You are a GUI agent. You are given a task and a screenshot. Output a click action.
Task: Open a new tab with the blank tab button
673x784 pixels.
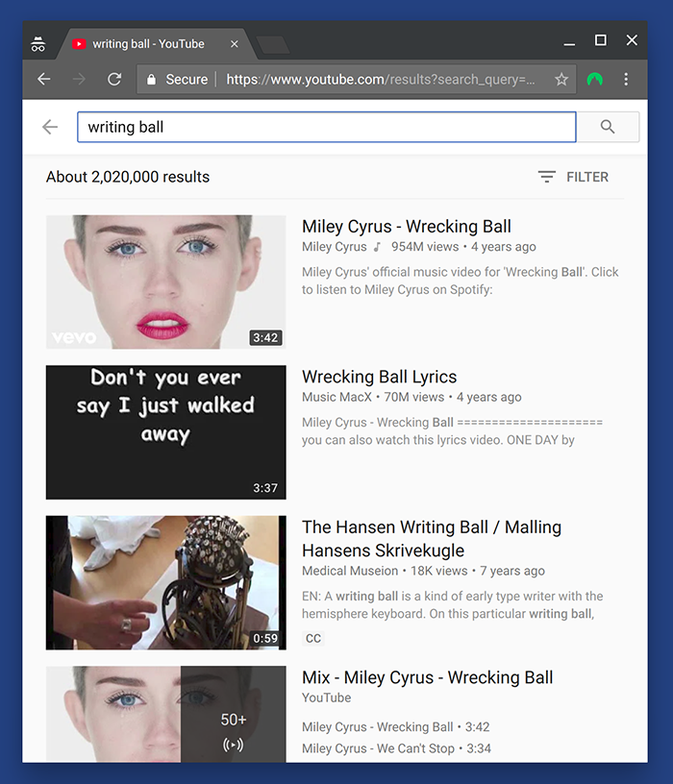pyautogui.click(x=273, y=45)
